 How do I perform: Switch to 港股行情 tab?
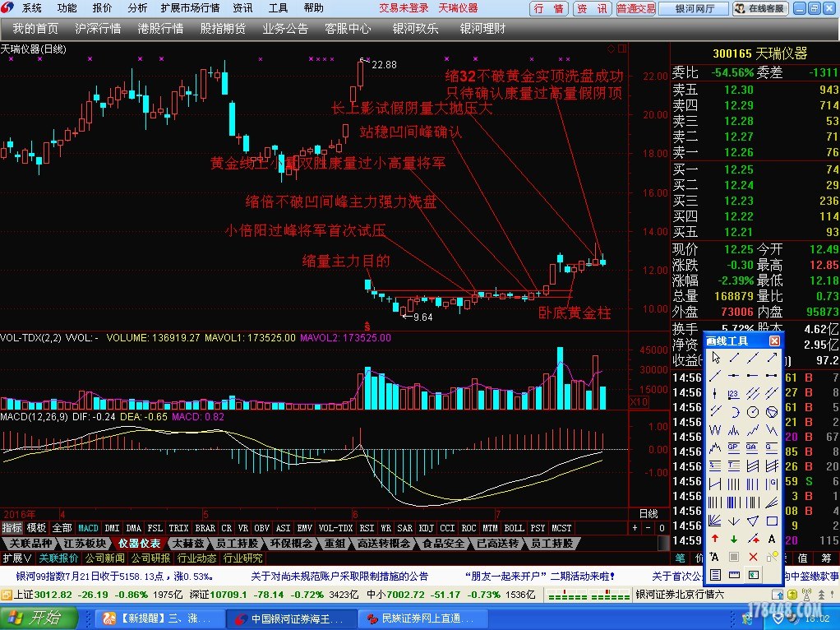click(x=161, y=29)
